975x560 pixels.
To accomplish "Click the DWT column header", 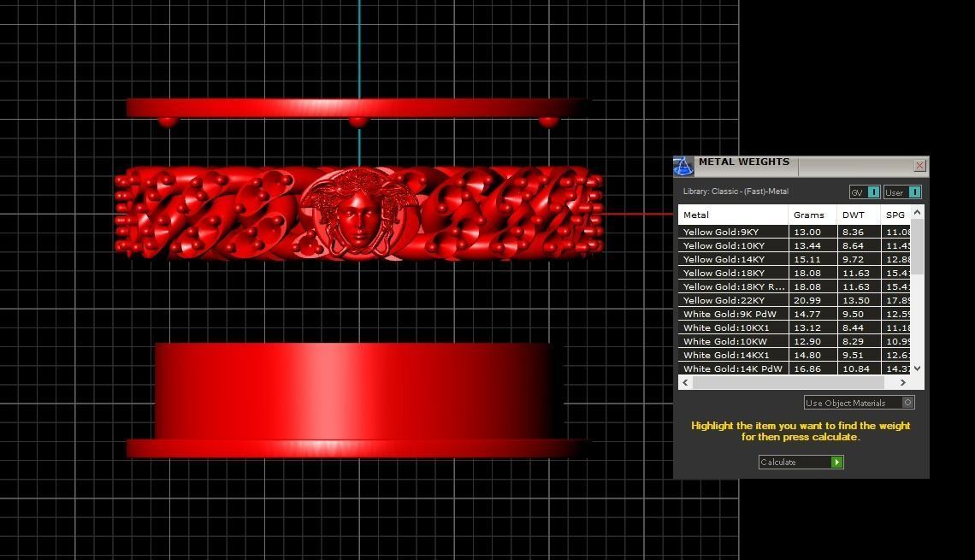I will click(x=858, y=215).
